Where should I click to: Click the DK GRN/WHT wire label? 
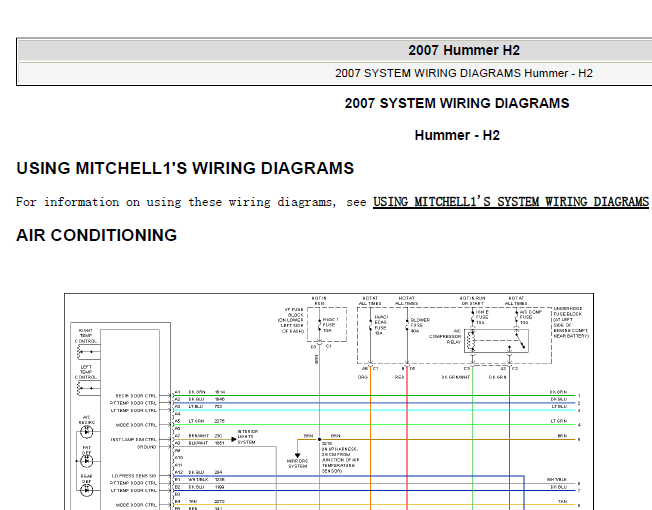[x=455, y=377]
